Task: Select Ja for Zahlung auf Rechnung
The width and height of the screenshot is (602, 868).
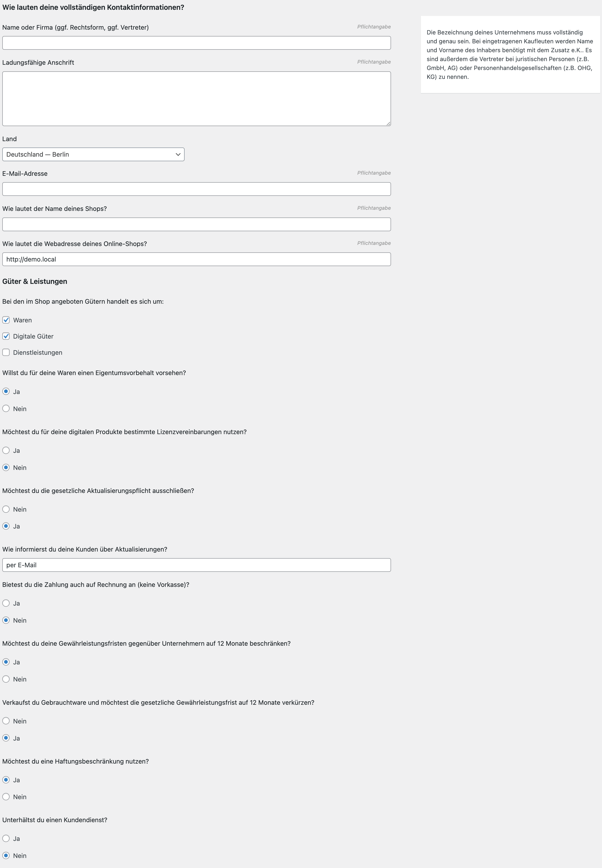Action: tap(6, 603)
